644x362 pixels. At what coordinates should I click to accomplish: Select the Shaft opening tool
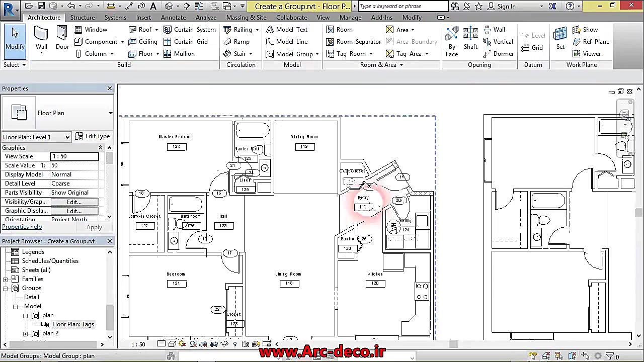click(x=470, y=38)
